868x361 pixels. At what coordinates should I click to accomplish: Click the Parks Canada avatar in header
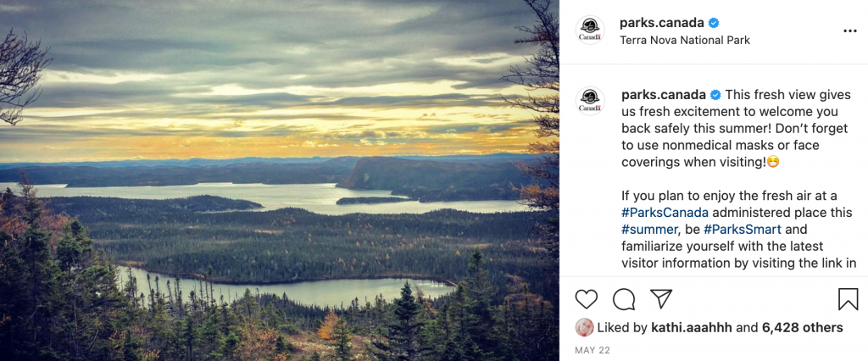click(x=590, y=30)
